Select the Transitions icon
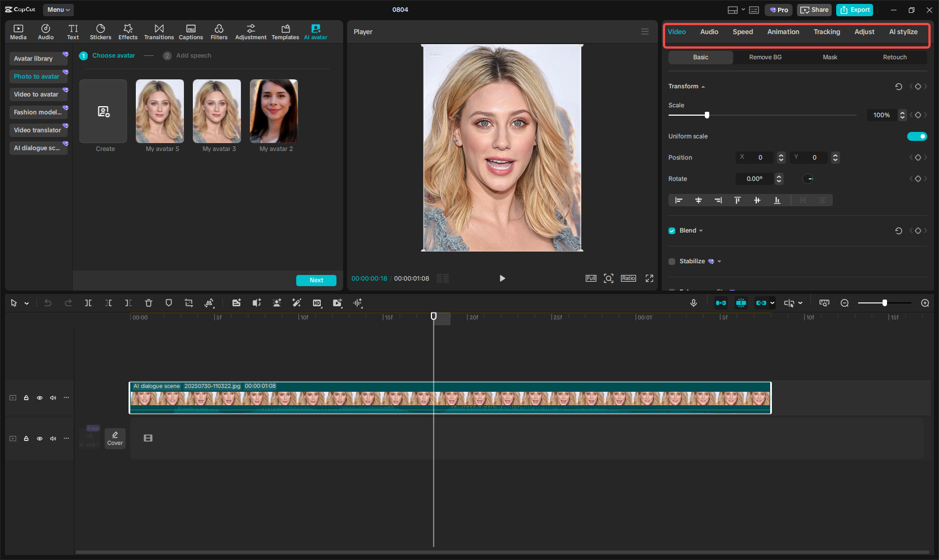Screen dimensions: 939x560 point(159,31)
